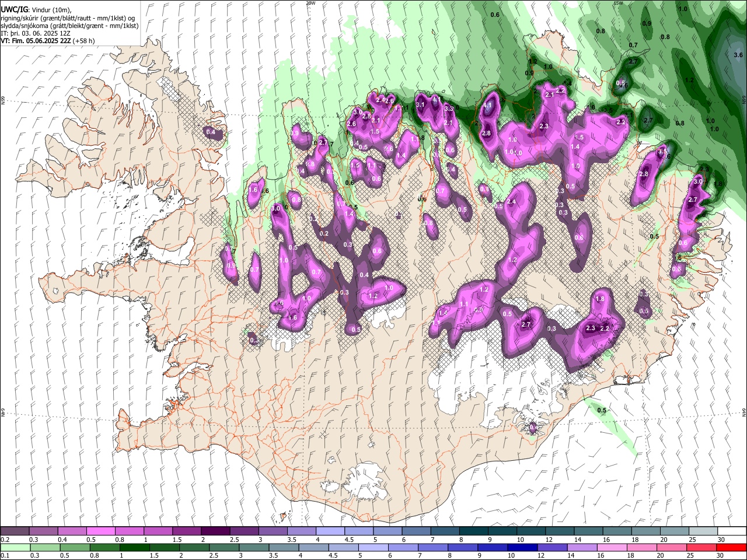Select the darkest green 1–1.5 rain legend swatch
747x560 pixels.
(135, 548)
